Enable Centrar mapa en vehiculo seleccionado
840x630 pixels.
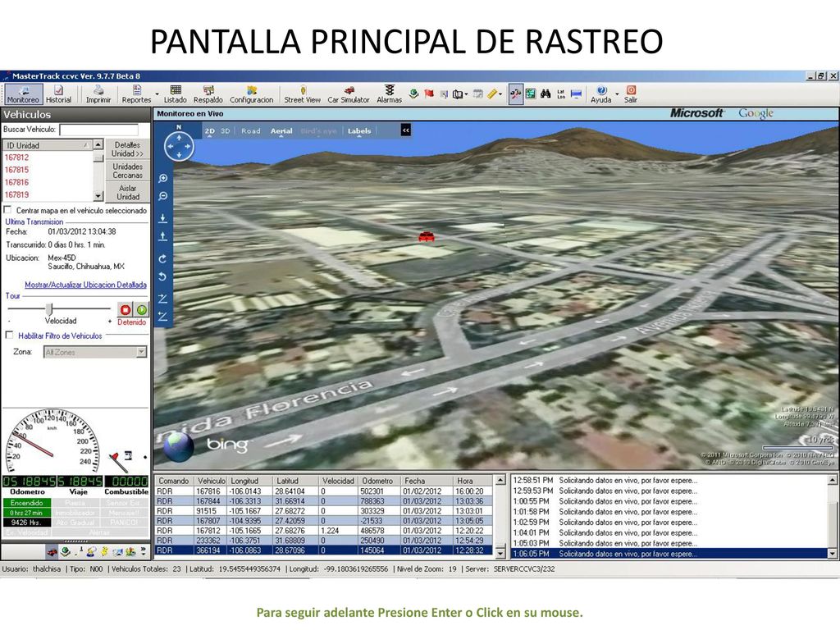point(8,210)
